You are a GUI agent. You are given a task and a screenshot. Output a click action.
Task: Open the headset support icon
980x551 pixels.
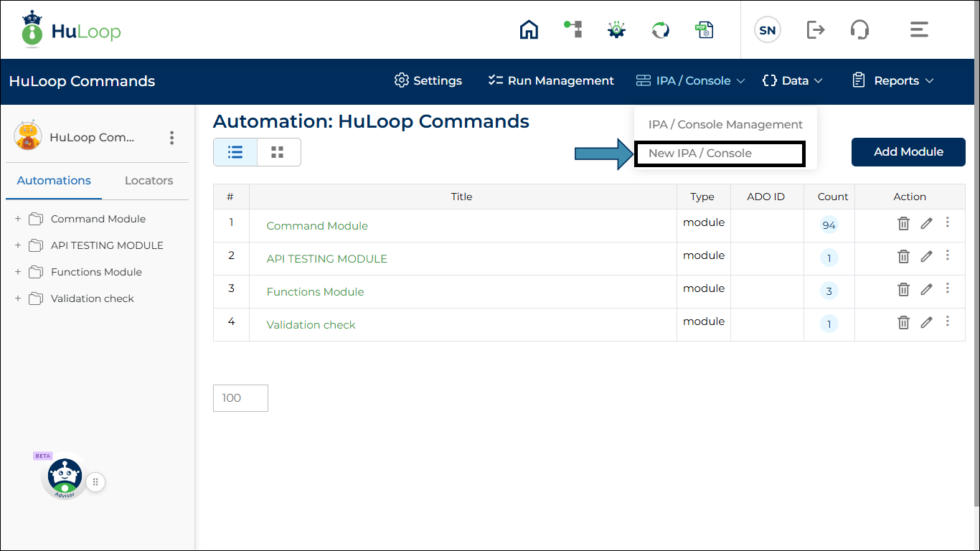(859, 29)
